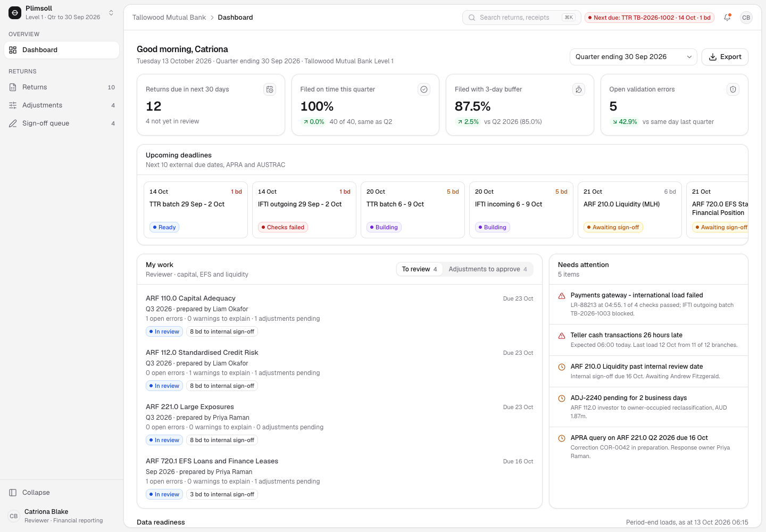
Task: Click calendar icon on Returns due card
Action: point(270,89)
